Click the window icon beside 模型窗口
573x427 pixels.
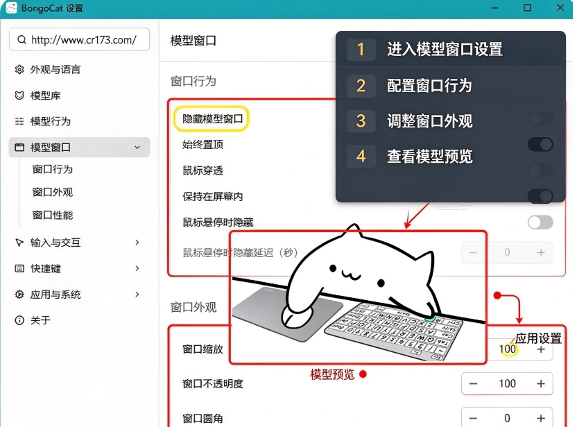click(x=19, y=147)
